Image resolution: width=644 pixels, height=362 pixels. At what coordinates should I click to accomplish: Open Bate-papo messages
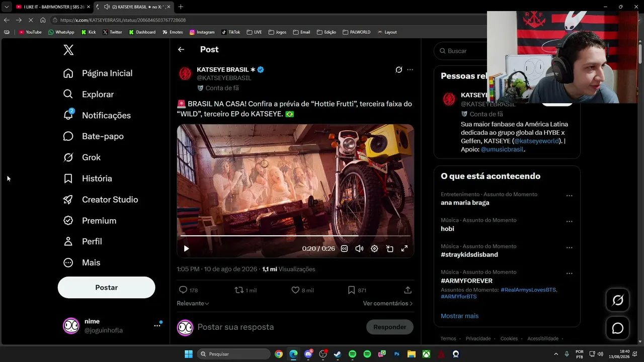pyautogui.click(x=93, y=136)
